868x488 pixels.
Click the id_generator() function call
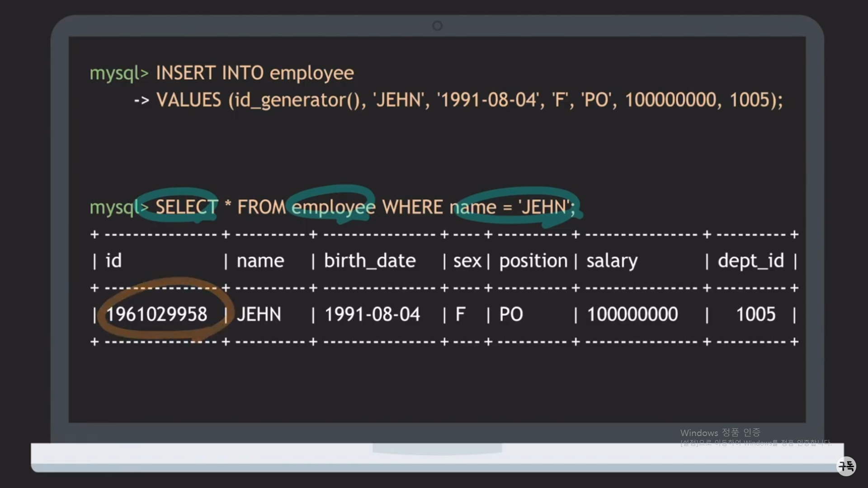tap(297, 100)
